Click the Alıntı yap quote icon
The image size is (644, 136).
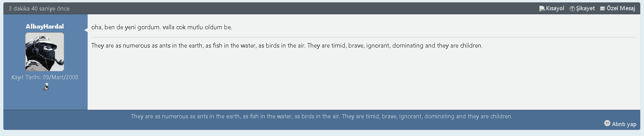click(607, 123)
